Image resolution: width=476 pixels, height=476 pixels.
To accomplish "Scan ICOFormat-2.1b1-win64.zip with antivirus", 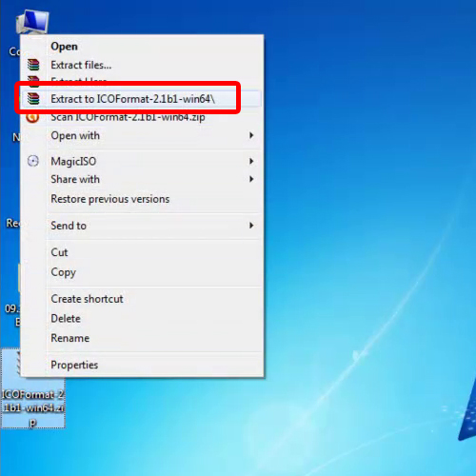I will point(142,117).
